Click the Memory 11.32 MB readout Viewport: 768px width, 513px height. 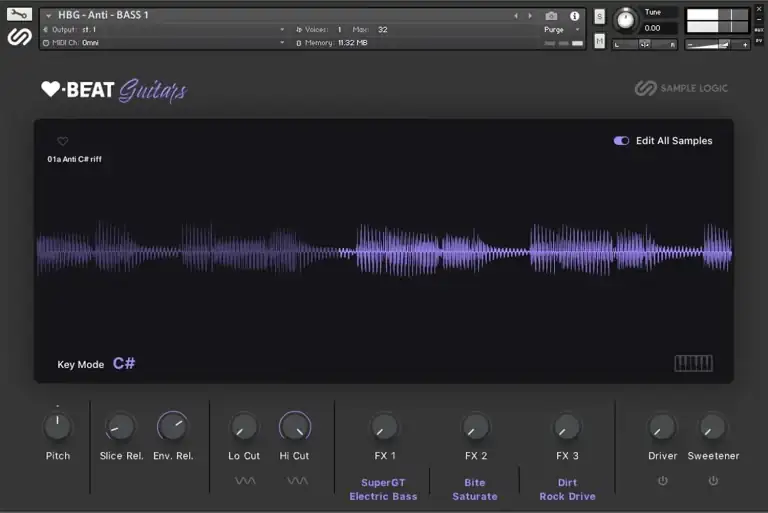tap(332, 43)
